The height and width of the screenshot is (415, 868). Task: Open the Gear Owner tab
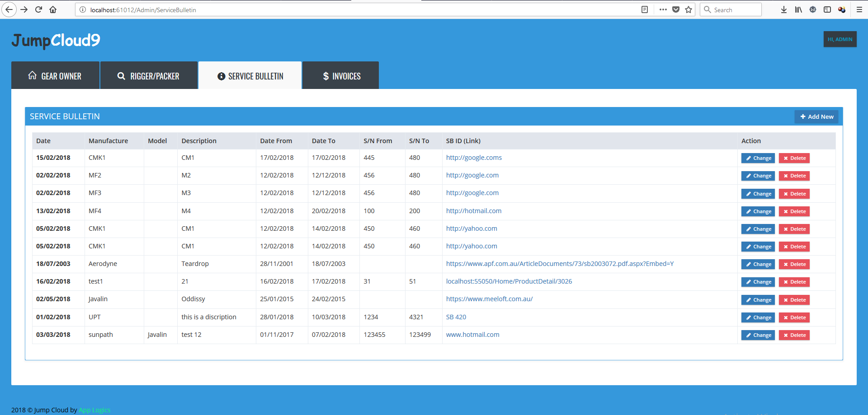point(55,76)
